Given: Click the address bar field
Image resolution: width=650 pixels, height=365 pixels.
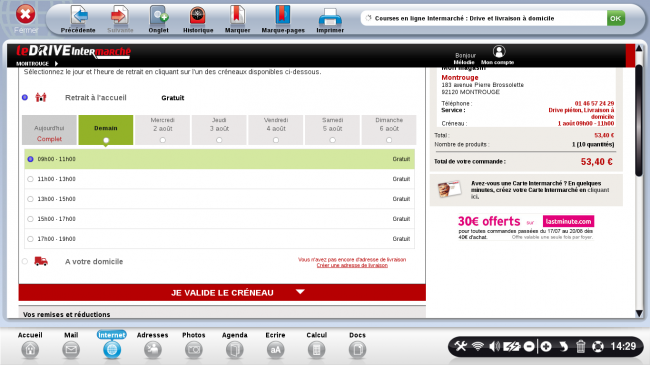Looking at the screenshot, I should (x=483, y=18).
